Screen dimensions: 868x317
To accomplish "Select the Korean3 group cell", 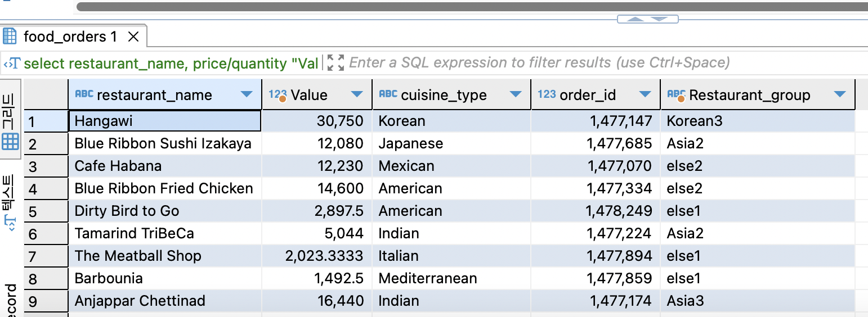I will (x=758, y=121).
